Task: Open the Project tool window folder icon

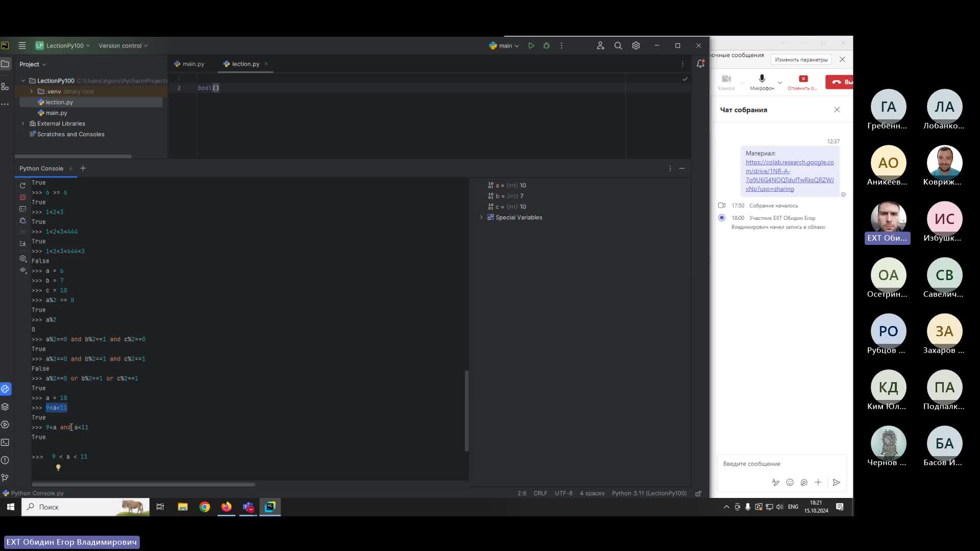Action: [5, 64]
